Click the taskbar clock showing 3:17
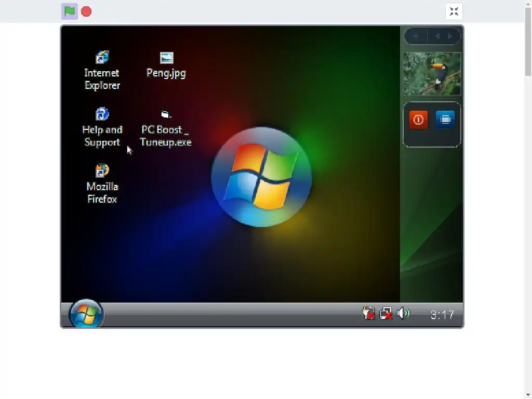This screenshot has height=399, width=532. 442,315
